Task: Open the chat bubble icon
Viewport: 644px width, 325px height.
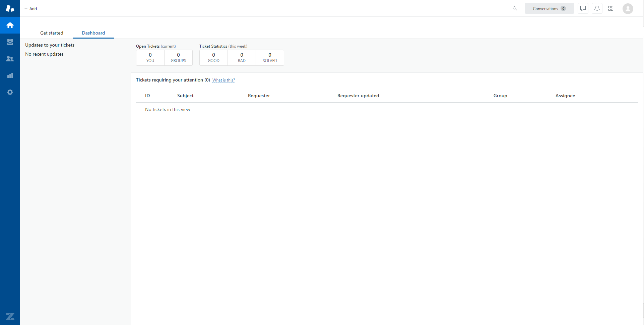Action: pyautogui.click(x=583, y=8)
